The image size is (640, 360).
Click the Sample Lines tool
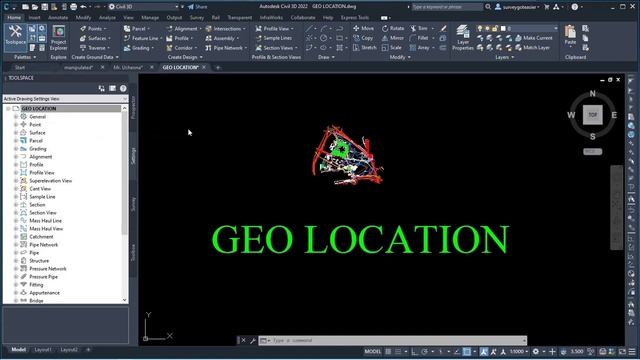coord(273,38)
